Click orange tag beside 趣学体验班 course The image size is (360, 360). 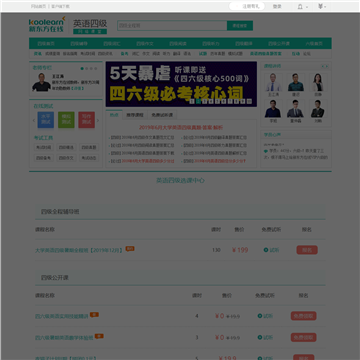point(99,336)
